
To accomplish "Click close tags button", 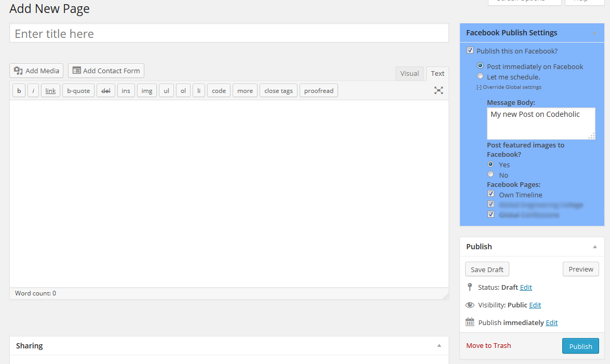I will (x=279, y=91).
